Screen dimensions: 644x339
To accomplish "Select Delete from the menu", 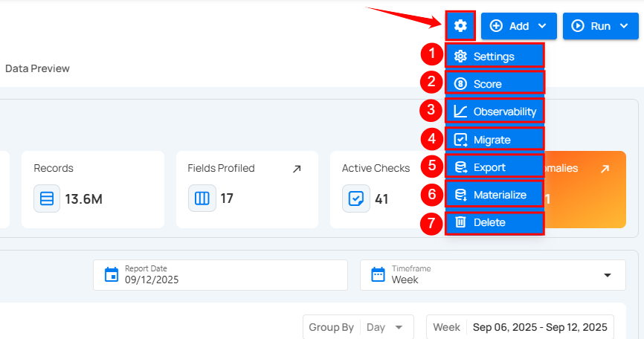I will click(x=494, y=222).
